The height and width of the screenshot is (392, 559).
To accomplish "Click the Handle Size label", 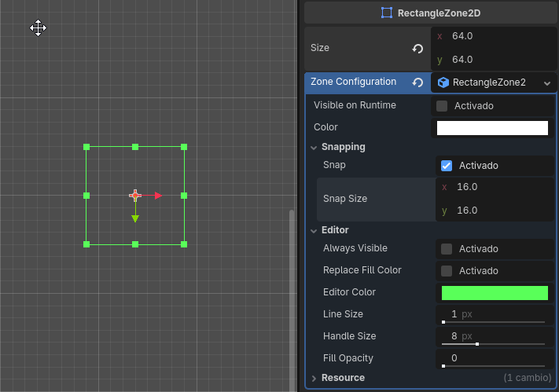I will [349, 336].
